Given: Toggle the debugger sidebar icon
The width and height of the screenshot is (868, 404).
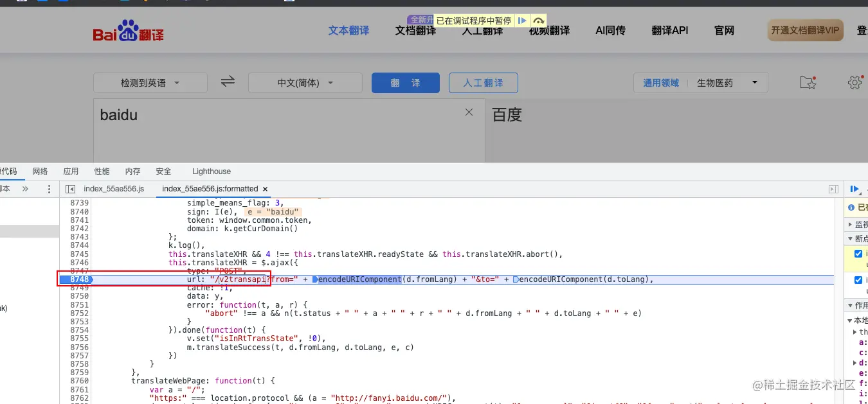Looking at the screenshot, I should 833,189.
